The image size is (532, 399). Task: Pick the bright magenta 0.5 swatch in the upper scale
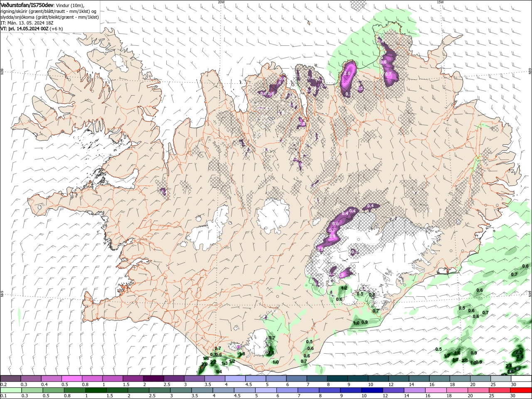click(71, 379)
